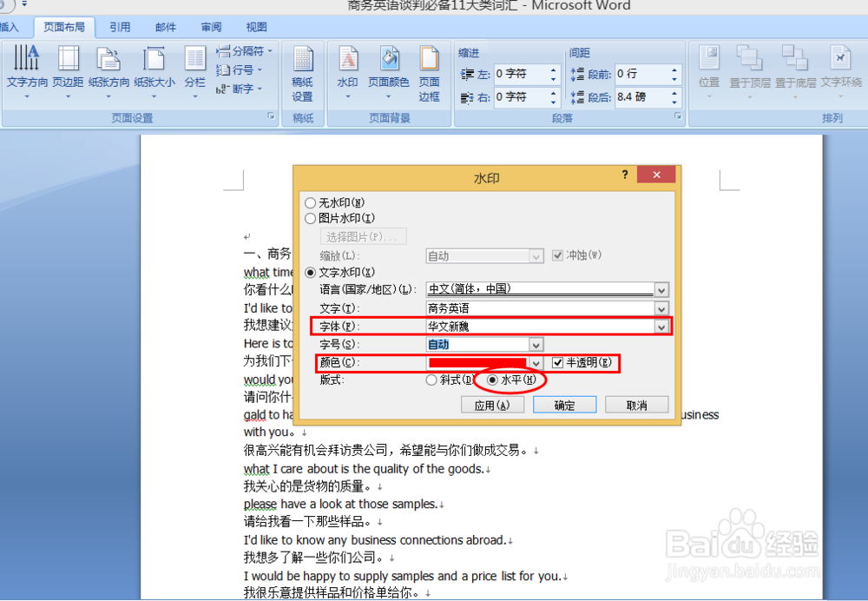This screenshot has height=601, width=868.
Task: Open the 分隔符 breaks menu
Action: 244,51
